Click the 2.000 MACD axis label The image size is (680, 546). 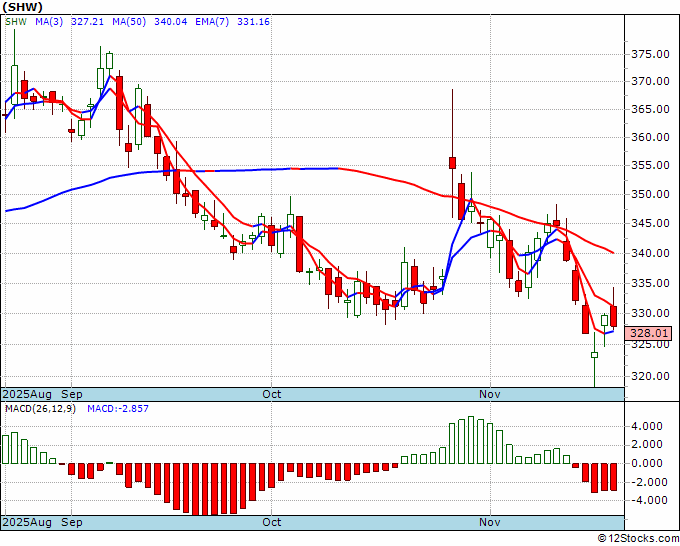click(647, 445)
